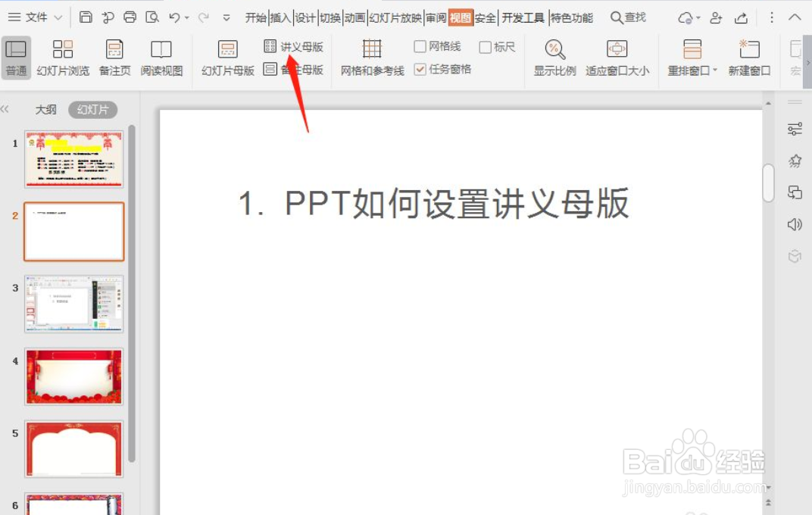
Task: Switch to the 大纲 outline tab
Action: (45, 110)
